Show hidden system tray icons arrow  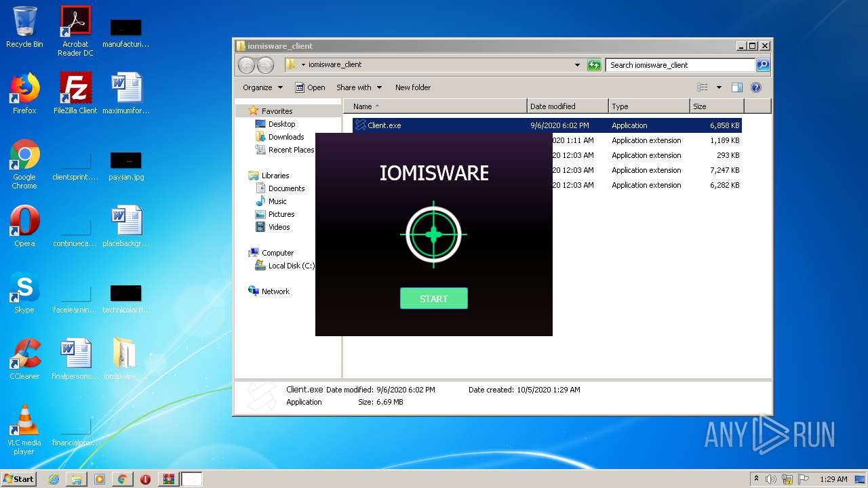click(756, 479)
